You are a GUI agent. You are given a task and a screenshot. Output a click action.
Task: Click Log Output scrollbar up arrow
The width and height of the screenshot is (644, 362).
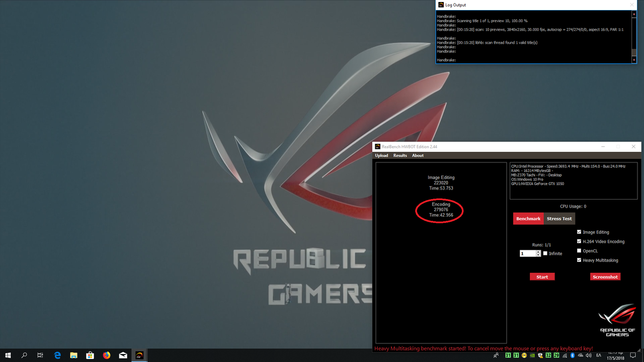tap(634, 15)
